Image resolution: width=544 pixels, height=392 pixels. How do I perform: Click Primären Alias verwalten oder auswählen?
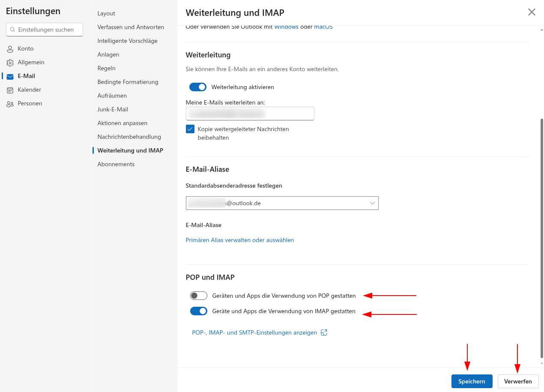point(239,240)
